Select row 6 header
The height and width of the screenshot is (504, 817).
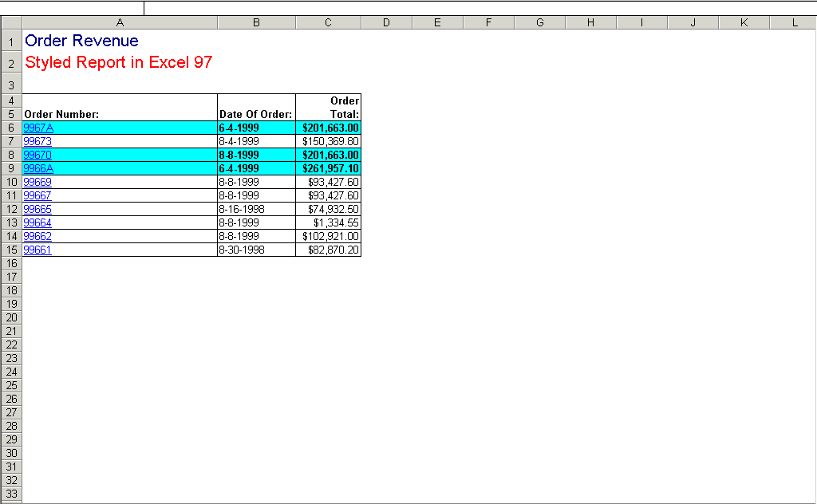[11, 128]
